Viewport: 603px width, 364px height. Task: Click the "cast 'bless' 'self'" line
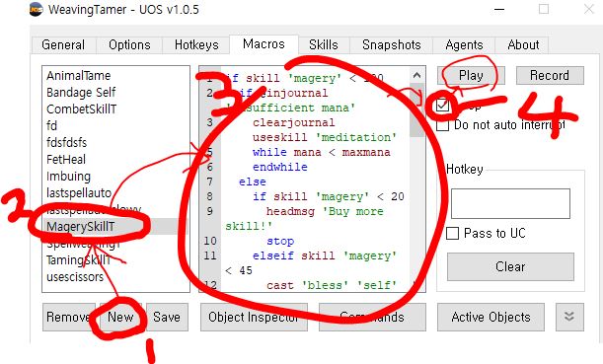(332, 285)
